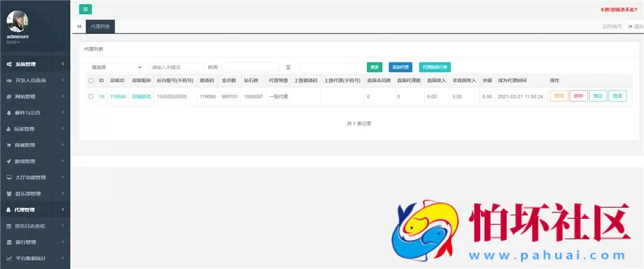Open the 俱乐部管理 menu item
Screen dimensions: 644x269
pyautogui.click(x=35, y=194)
